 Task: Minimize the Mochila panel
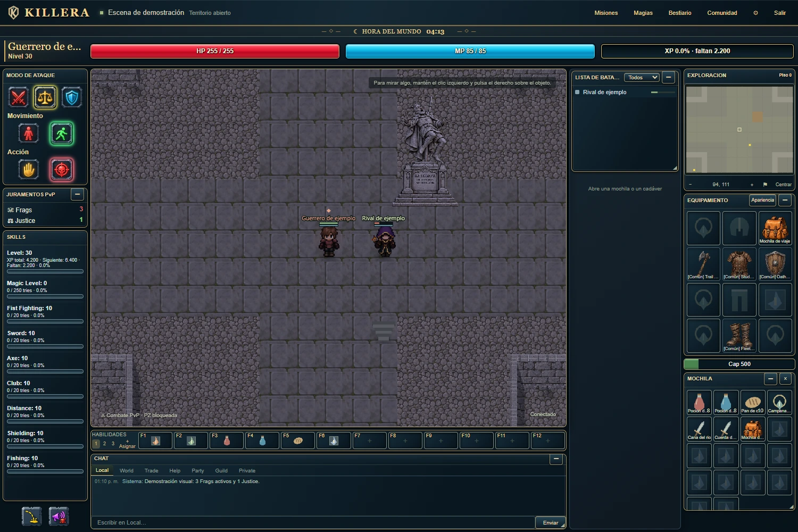(x=770, y=379)
